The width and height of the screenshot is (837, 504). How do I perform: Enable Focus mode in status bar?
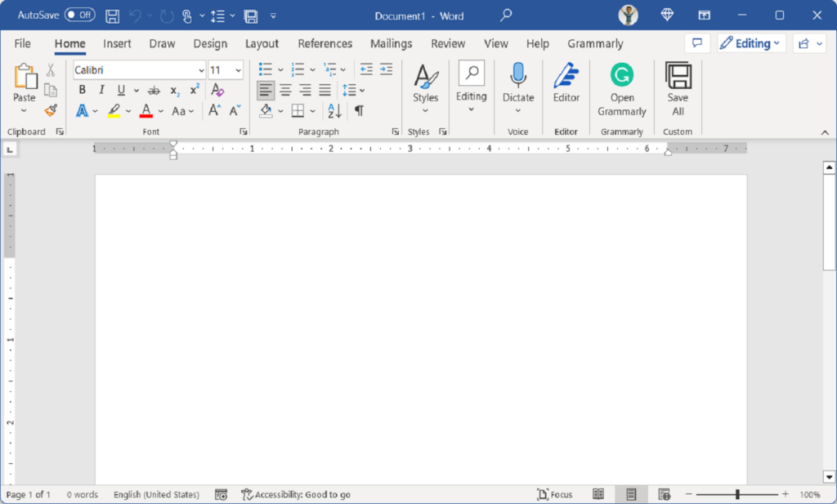pyautogui.click(x=555, y=494)
